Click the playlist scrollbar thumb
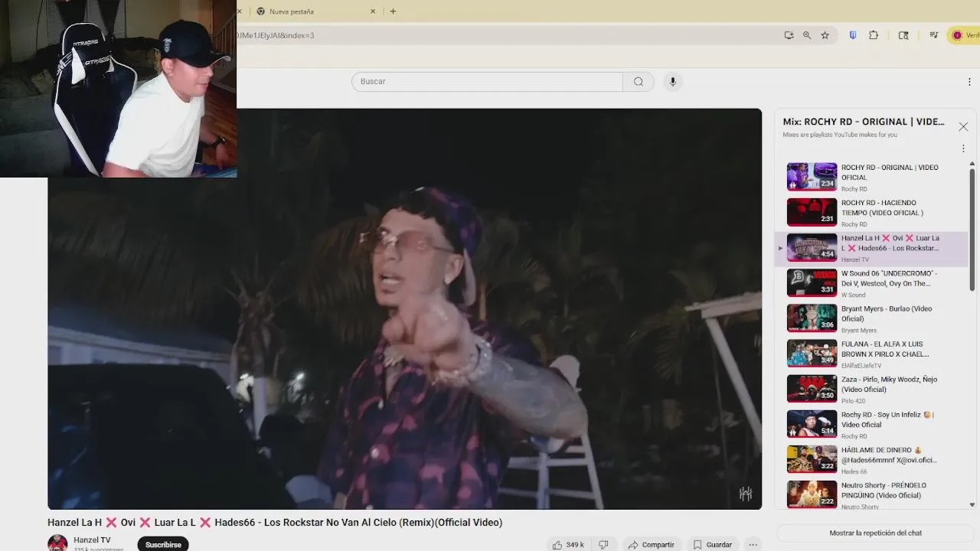The image size is (980, 551). pos(972,230)
